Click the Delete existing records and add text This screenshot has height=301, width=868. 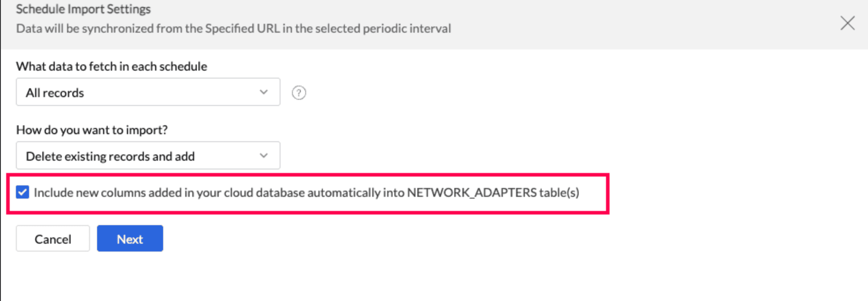click(110, 156)
